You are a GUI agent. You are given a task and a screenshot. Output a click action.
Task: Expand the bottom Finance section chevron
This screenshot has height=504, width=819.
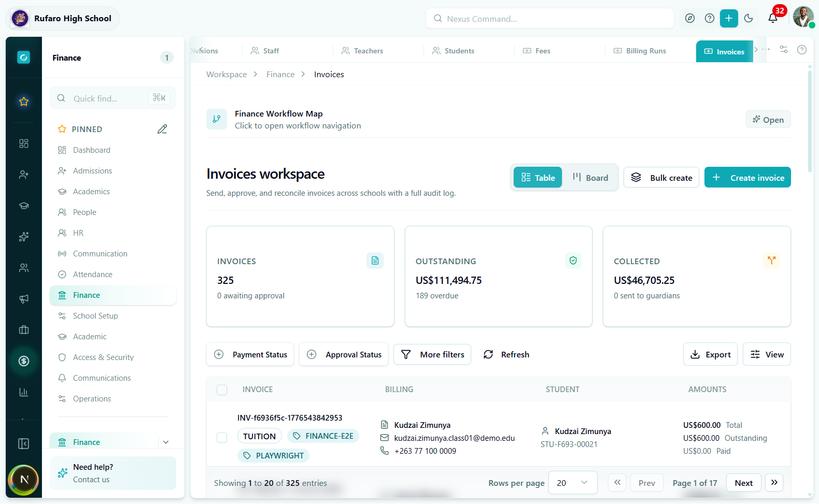tap(166, 442)
